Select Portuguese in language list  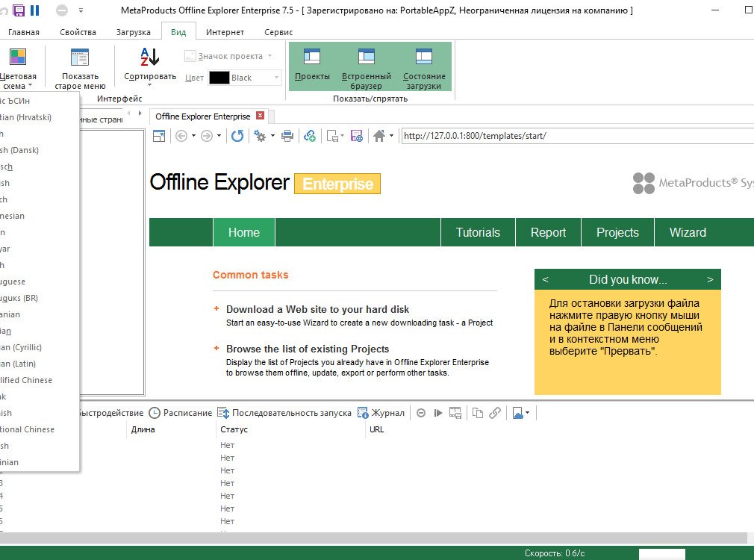pos(40,281)
